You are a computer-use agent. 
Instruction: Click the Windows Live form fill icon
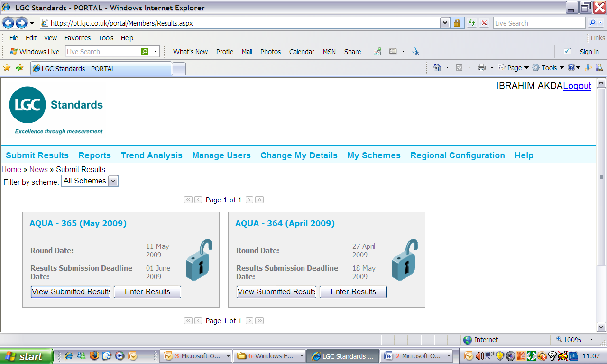[x=393, y=51]
